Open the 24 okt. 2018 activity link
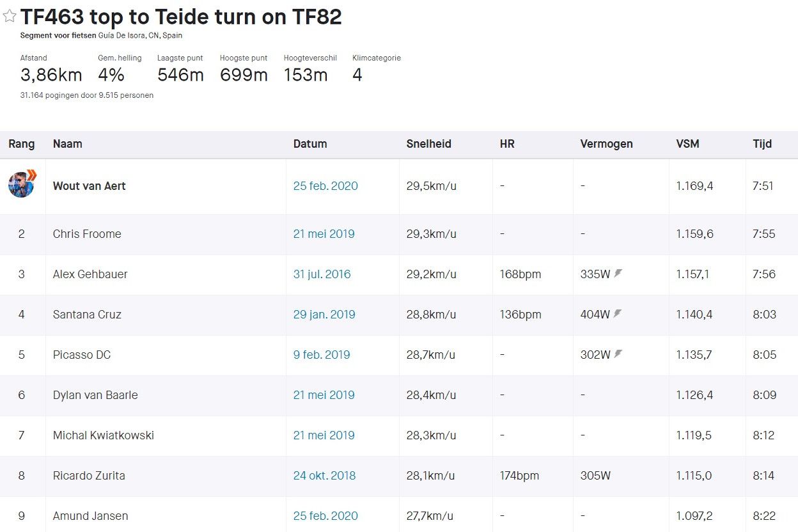 (324, 476)
